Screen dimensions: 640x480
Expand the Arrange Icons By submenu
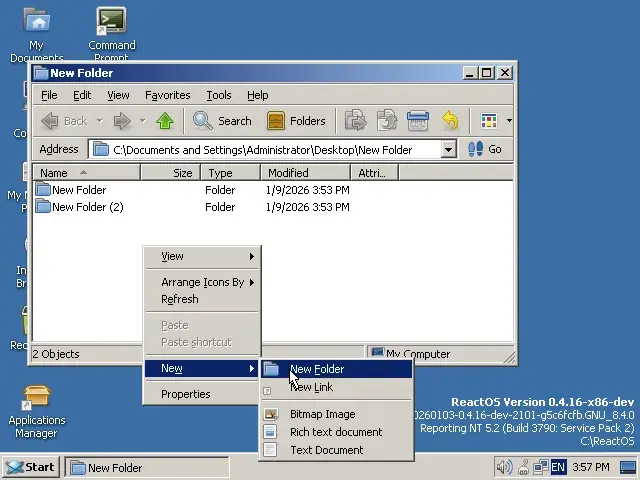203,282
